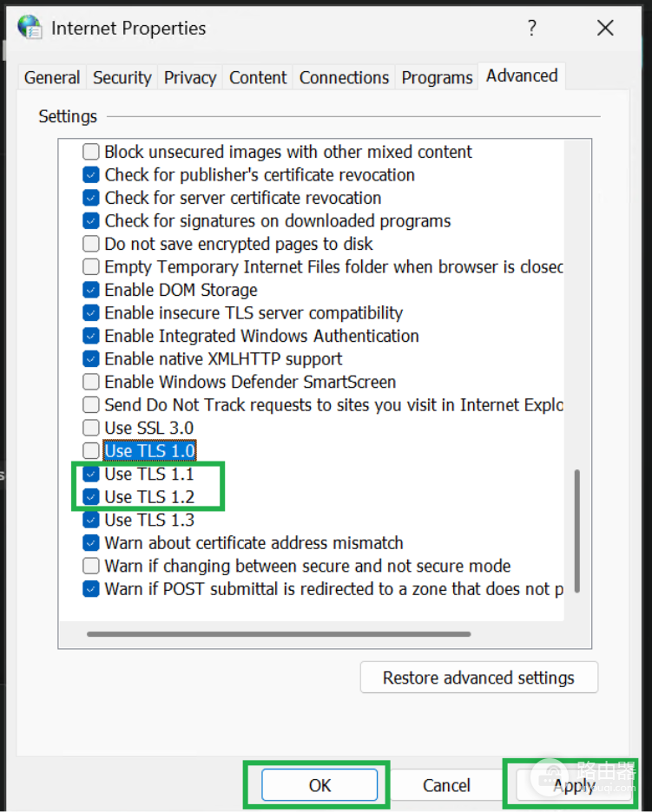
Task: Toggle Enable DOM Storage checkbox
Action: pos(90,290)
